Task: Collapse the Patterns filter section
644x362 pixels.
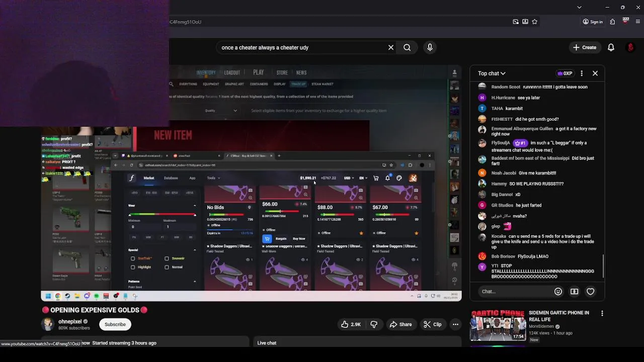Action: (195, 282)
